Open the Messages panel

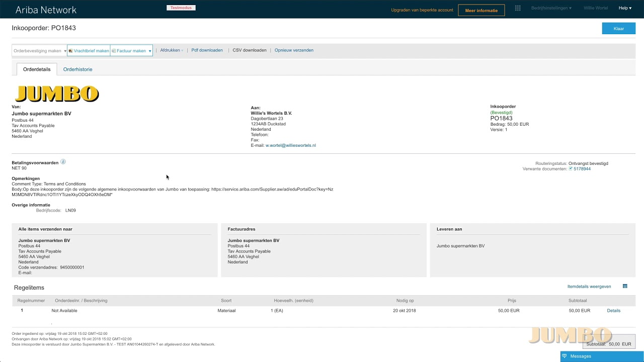tap(602, 356)
